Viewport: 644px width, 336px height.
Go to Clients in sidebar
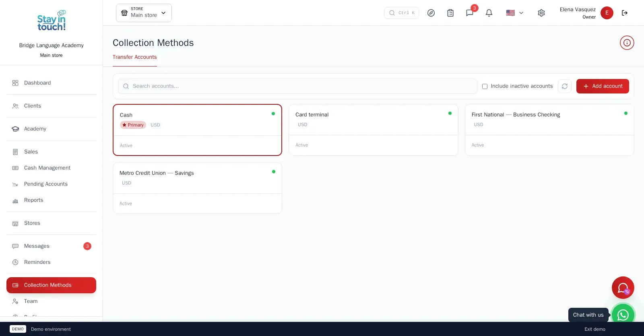(52, 106)
